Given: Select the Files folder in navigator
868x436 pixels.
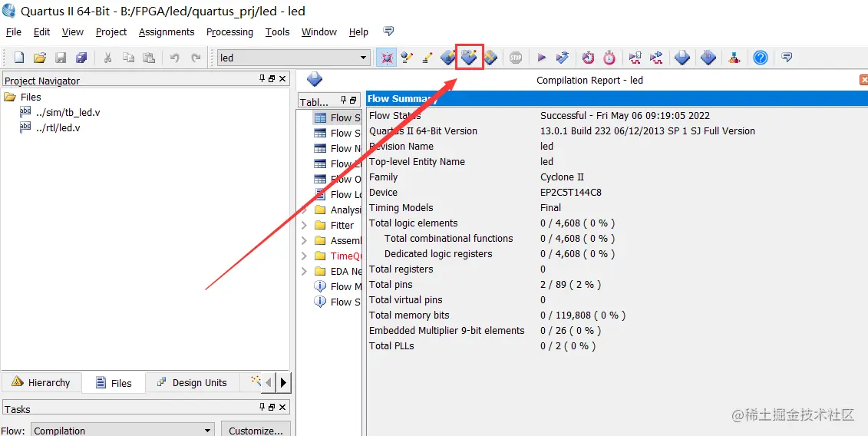Looking at the screenshot, I should tap(22, 97).
